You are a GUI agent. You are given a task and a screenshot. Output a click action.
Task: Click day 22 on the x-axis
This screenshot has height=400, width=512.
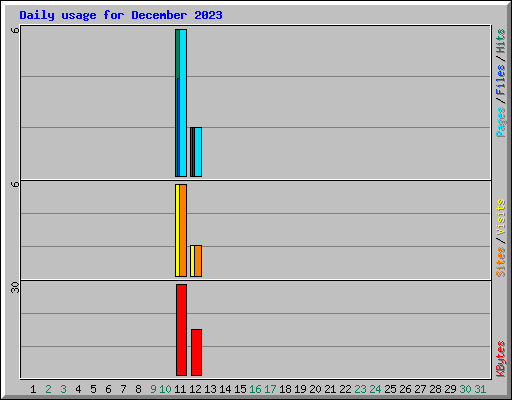[345, 389]
